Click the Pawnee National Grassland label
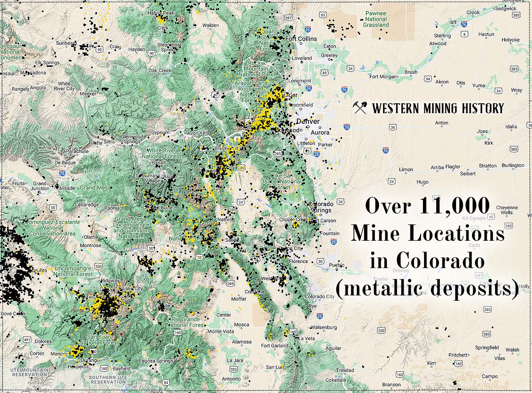Screen dimensions: 532x393 pyautogui.click(x=376, y=19)
